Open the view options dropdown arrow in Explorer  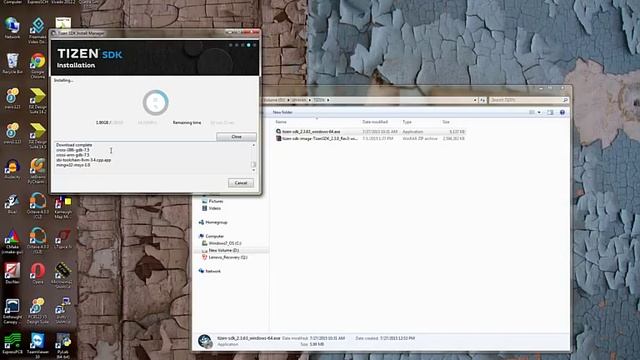(539, 112)
